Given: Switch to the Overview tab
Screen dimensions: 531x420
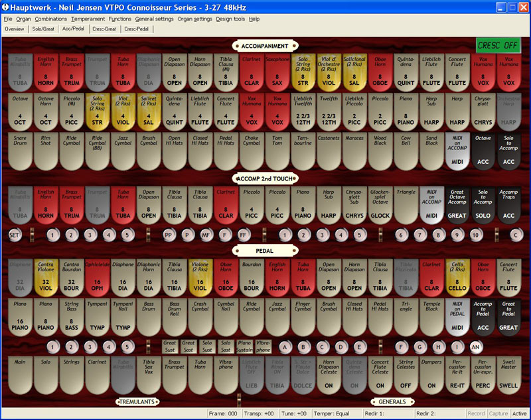Looking at the screenshot, I should [x=15, y=29].
